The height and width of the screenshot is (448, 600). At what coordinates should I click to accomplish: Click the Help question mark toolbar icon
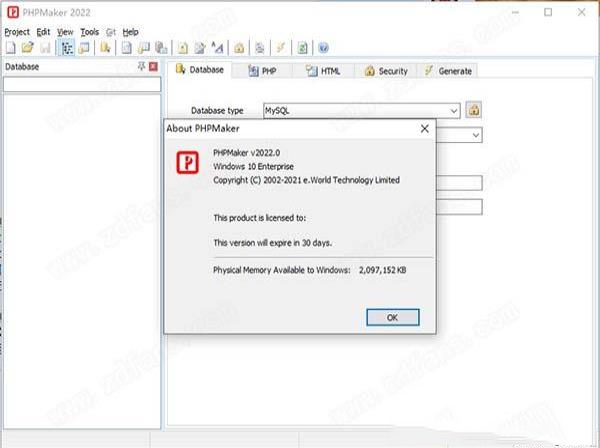pos(324,47)
